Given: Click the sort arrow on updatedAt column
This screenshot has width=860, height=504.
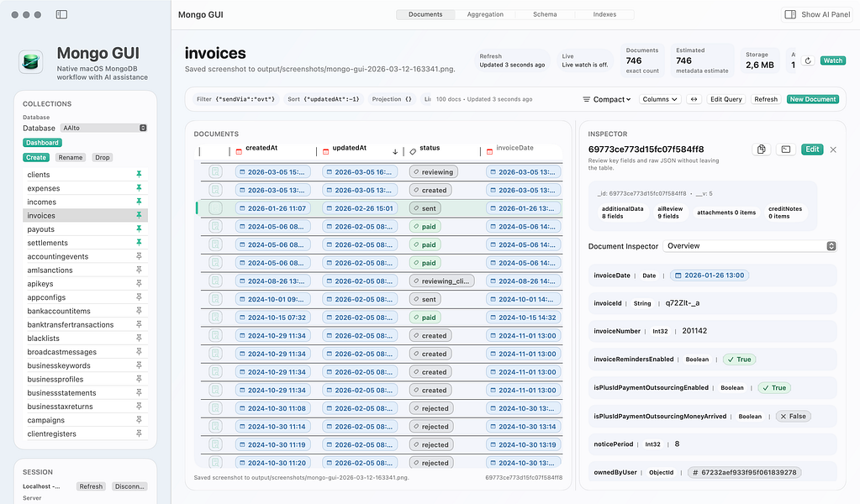Looking at the screenshot, I should [395, 152].
